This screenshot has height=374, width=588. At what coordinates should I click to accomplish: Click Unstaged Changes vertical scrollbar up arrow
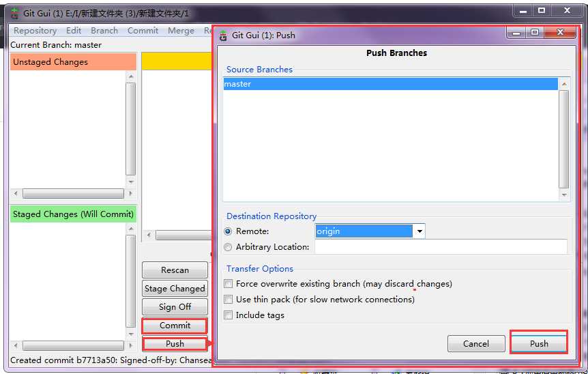tap(131, 76)
